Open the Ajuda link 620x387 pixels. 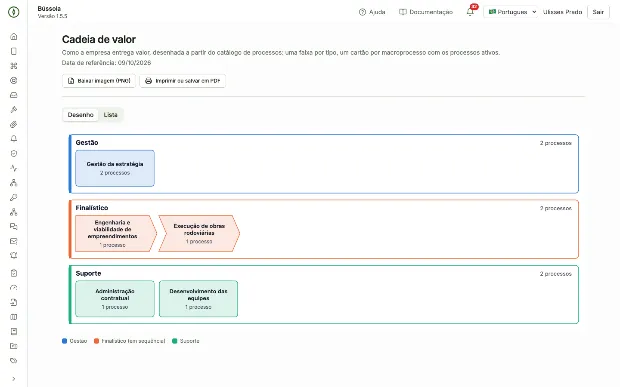click(x=372, y=12)
